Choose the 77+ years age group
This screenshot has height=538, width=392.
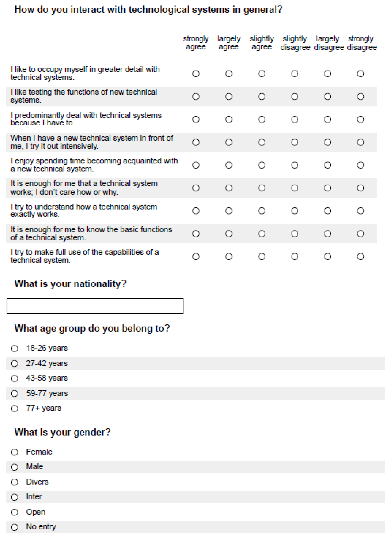pos(14,408)
